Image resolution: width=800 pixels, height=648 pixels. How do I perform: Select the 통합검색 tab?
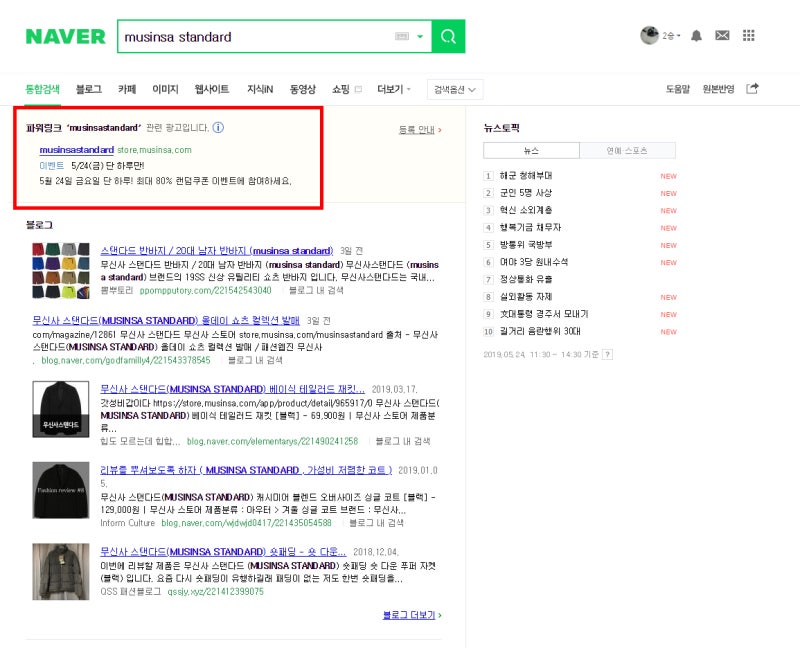pos(43,89)
